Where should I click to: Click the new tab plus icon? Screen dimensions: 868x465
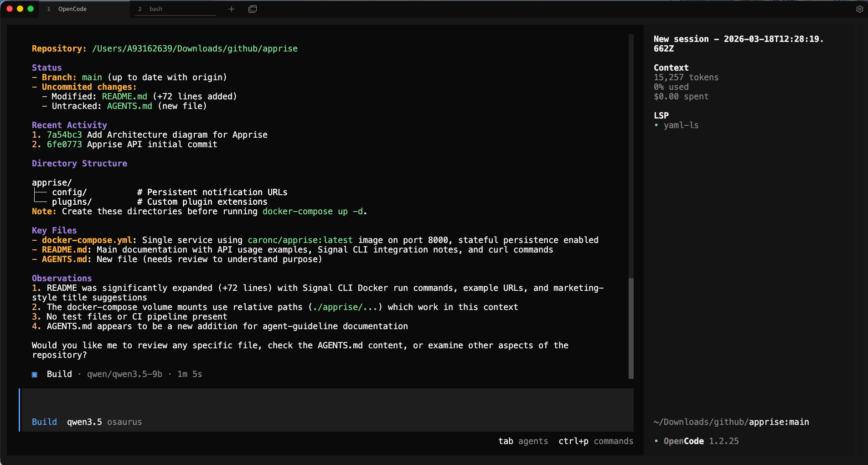point(232,9)
